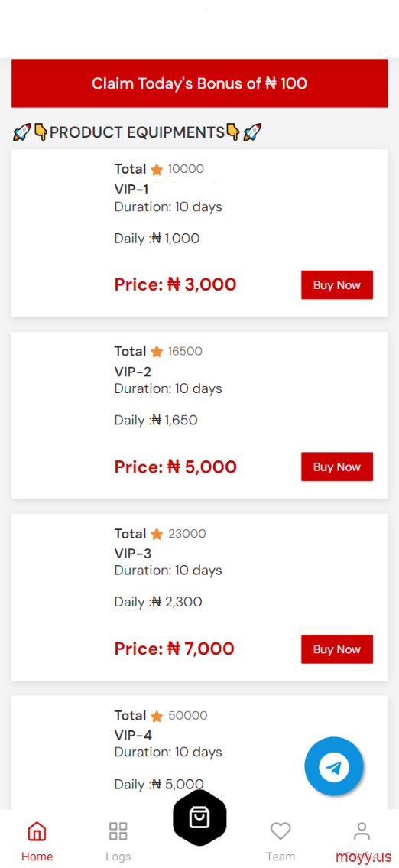Open the VIP-4 product card

click(199, 753)
